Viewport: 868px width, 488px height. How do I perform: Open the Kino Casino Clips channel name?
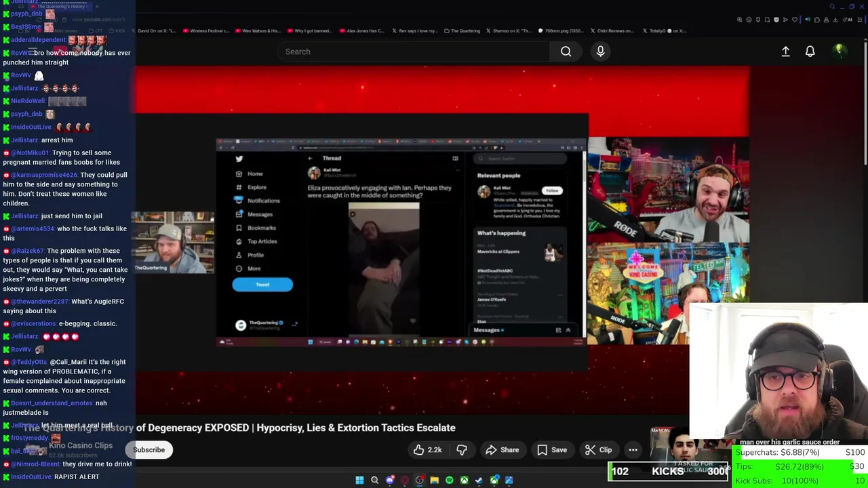(x=81, y=445)
